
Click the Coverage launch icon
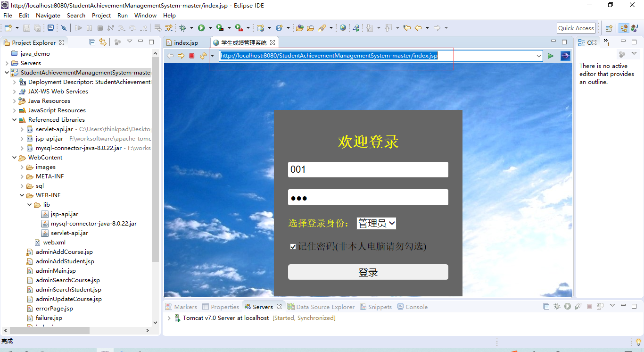(220, 27)
